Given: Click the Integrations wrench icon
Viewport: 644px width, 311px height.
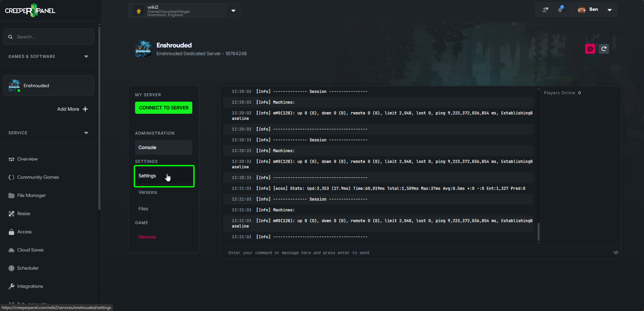Looking at the screenshot, I should (11, 286).
